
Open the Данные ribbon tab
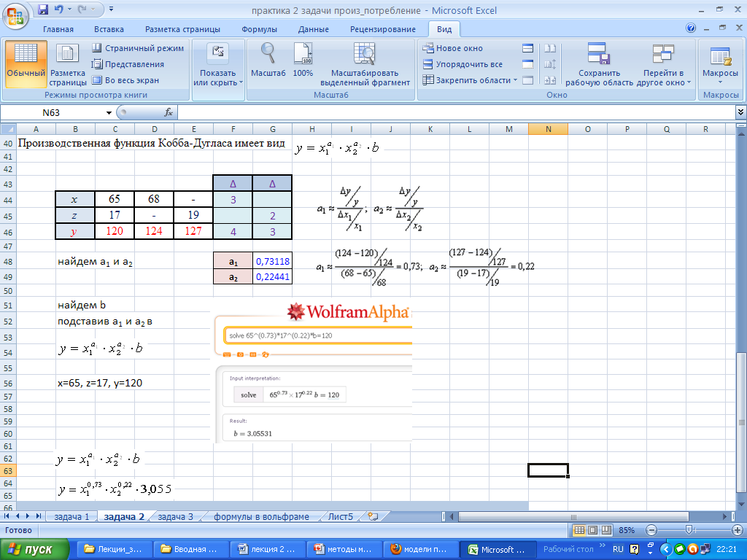click(x=314, y=29)
